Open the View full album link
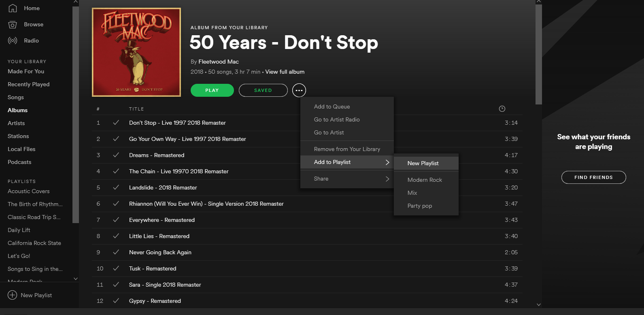Image resolution: width=644 pixels, height=315 pixels. point(285,72)
